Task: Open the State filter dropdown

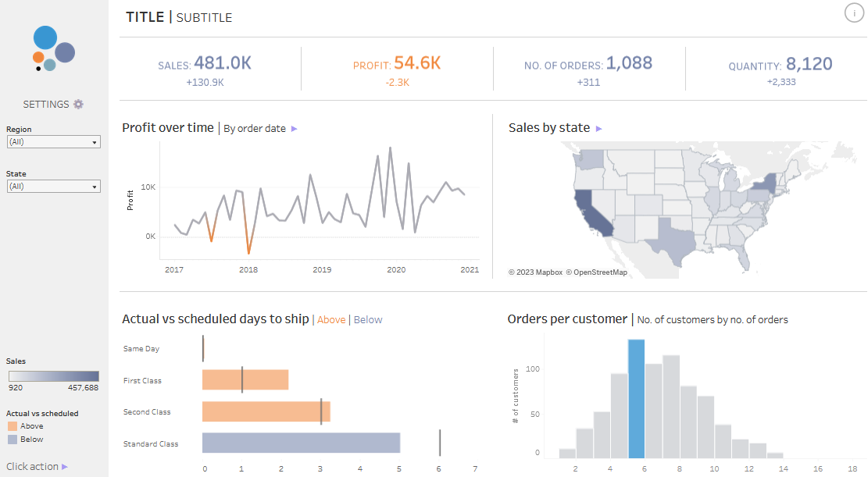Action: point(53,187)
